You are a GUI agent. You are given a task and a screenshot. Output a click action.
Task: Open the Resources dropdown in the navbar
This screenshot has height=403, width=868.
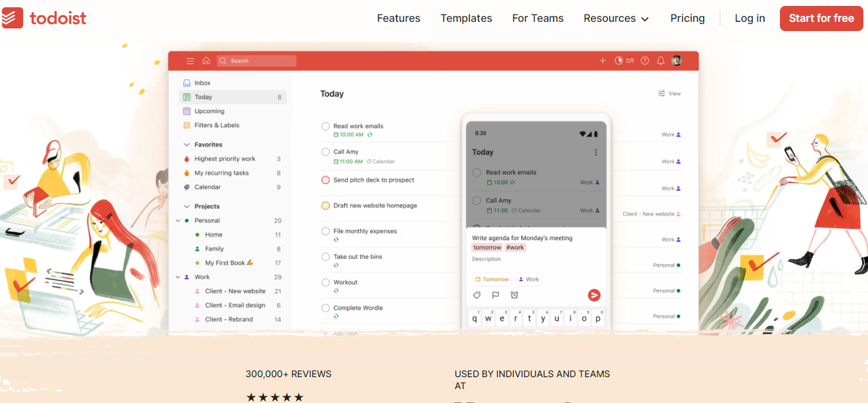615,19
